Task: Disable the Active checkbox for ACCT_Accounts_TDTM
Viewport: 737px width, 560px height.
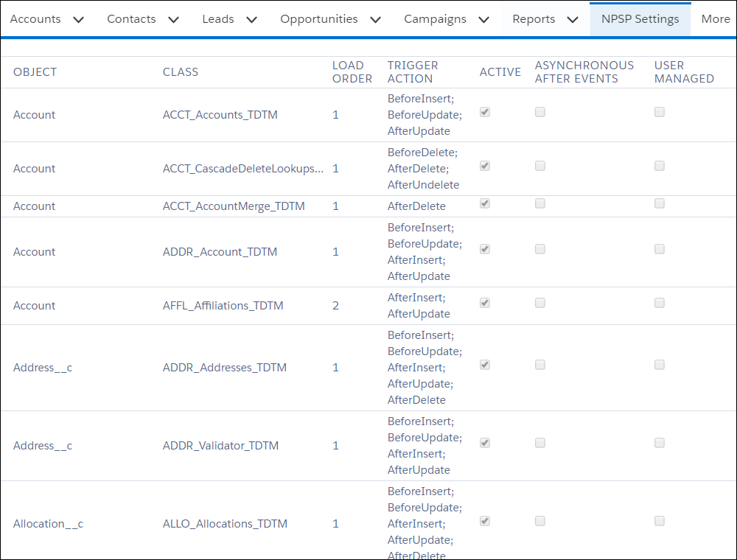Action: 484,112
